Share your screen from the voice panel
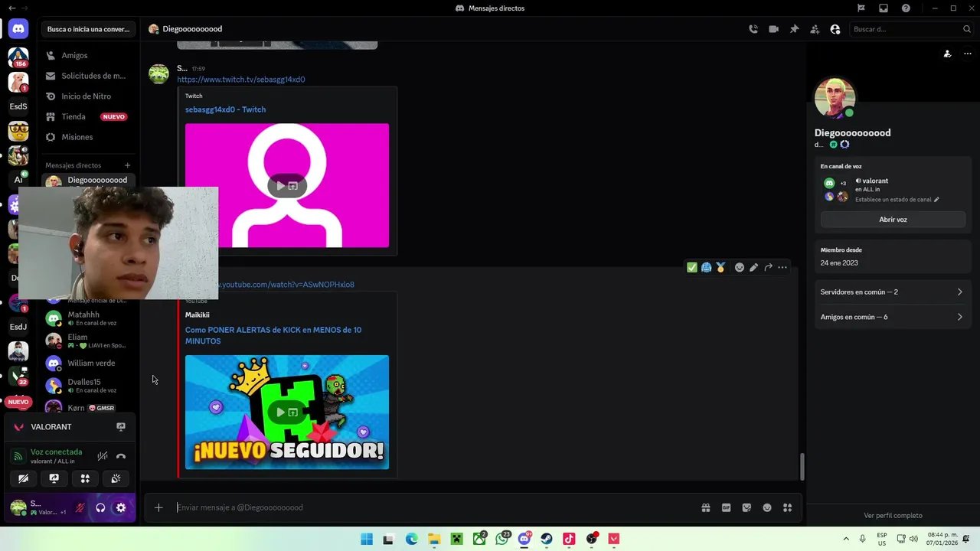 54,478
